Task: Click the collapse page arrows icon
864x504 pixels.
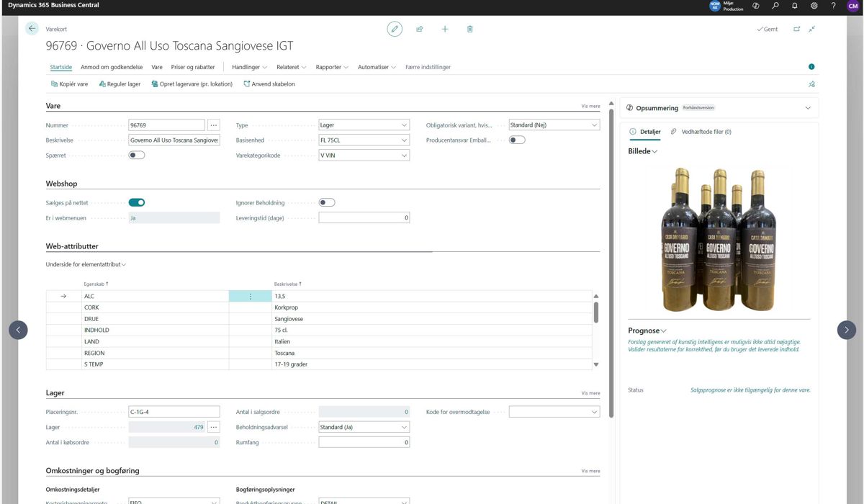Action: (x=811, y=29)
